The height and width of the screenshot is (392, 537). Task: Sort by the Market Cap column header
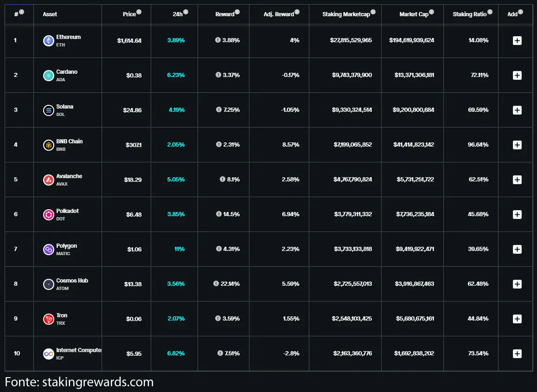pyautogui.click(x=414, y=14)
